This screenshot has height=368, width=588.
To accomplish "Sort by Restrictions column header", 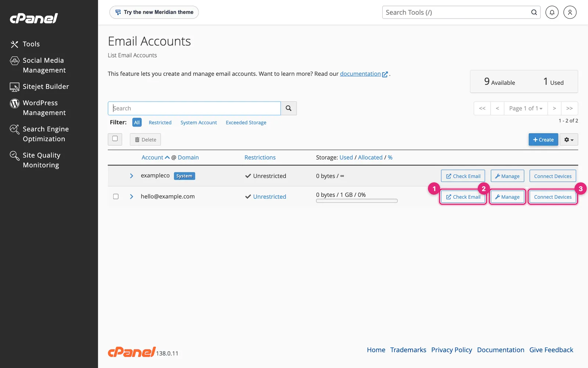I will click(x=260, y=158).
